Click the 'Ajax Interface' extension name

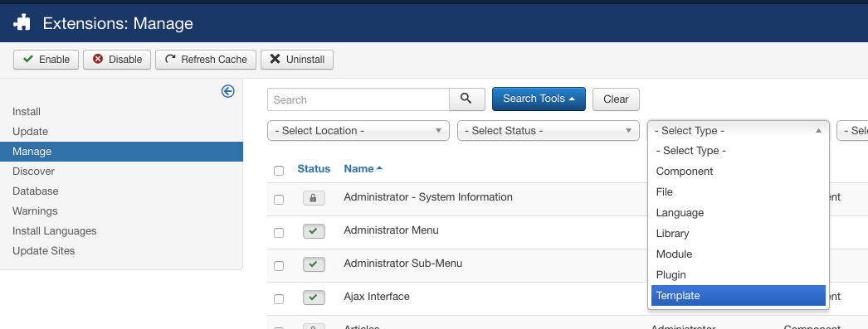pyautogui.click(x=377, y=297)
